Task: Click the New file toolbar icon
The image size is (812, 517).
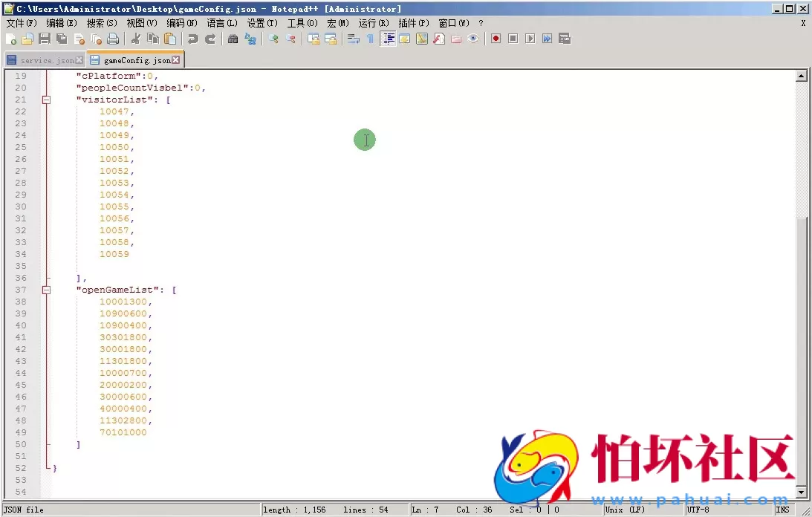Action: [x=10, y=39]
